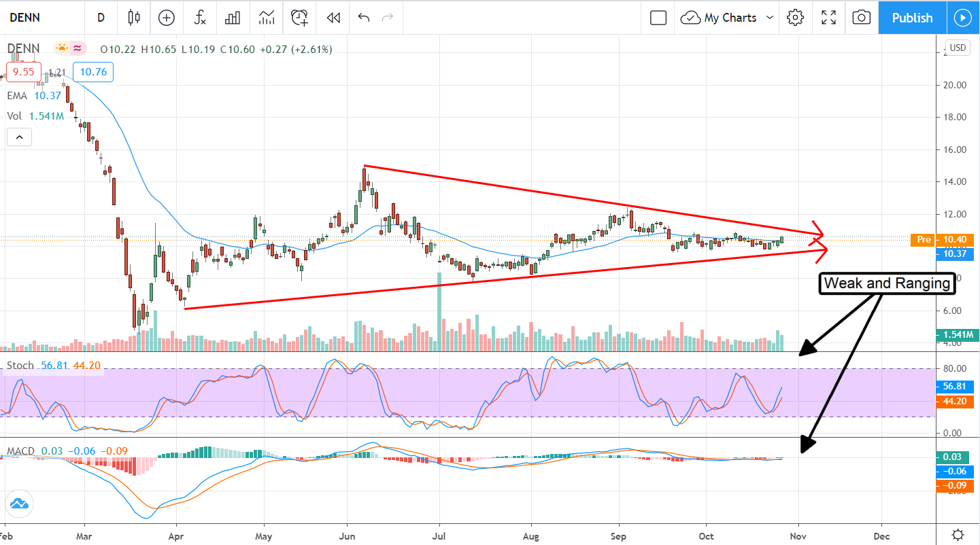Viewport: 980px width, 545px height.
Task: Create an alert with the alarm clock icon
Action: [300, 18]
